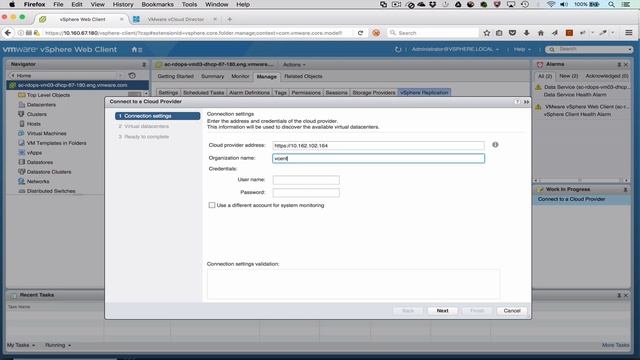
Task: Open the navigator history icon next to Home
Action: (132, 76)
